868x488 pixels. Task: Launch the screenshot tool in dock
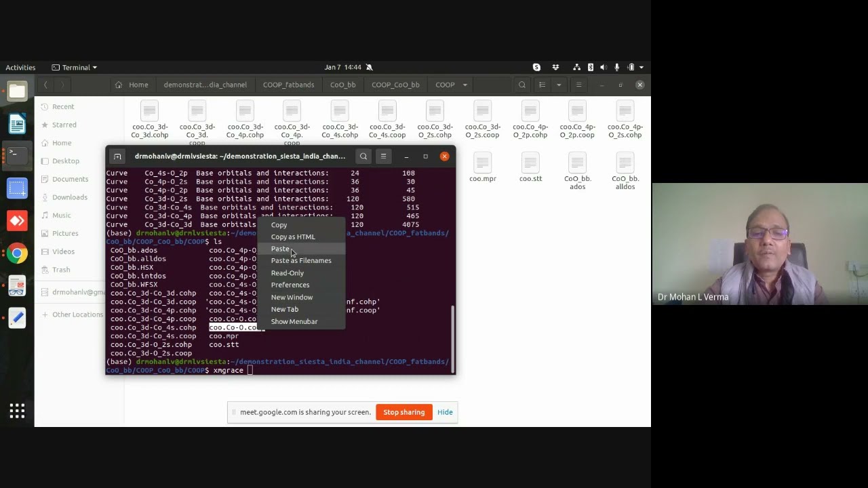(17, 188)
